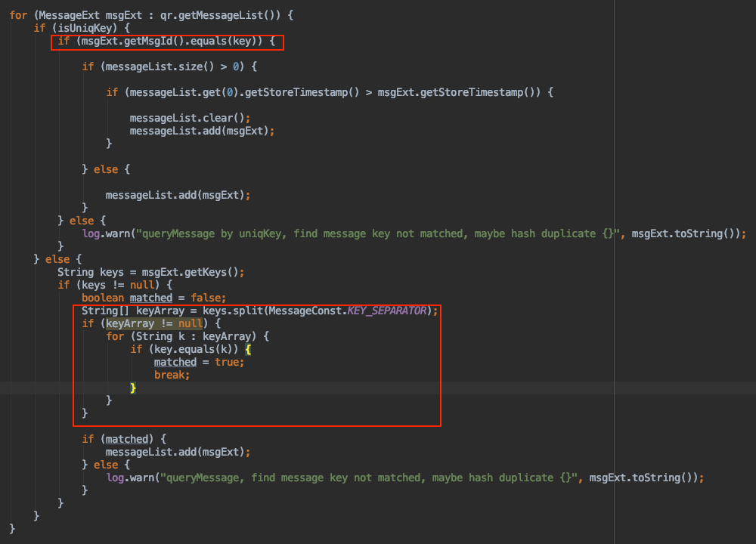Click highlighted yellow closing brace
756x544 pixels.
pos(133,388)
